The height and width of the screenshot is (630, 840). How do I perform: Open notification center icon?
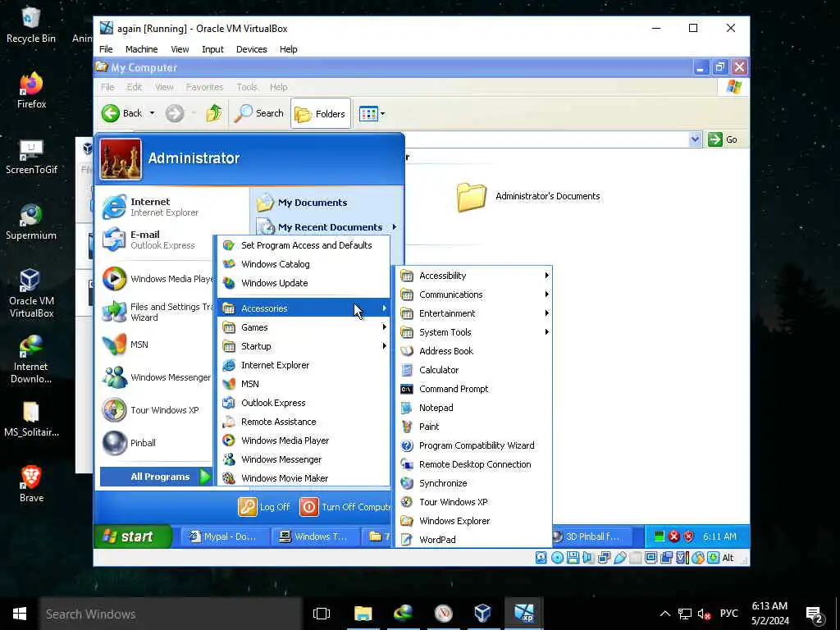coord(815,614)
